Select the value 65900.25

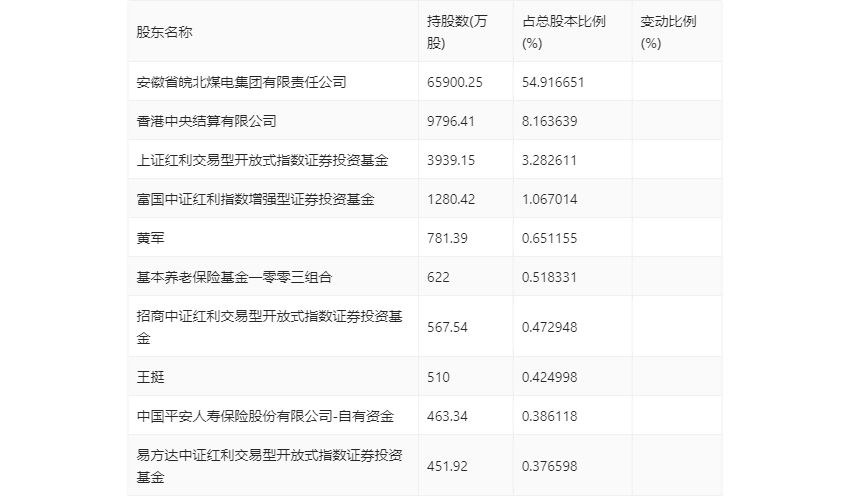pos(455,82)
